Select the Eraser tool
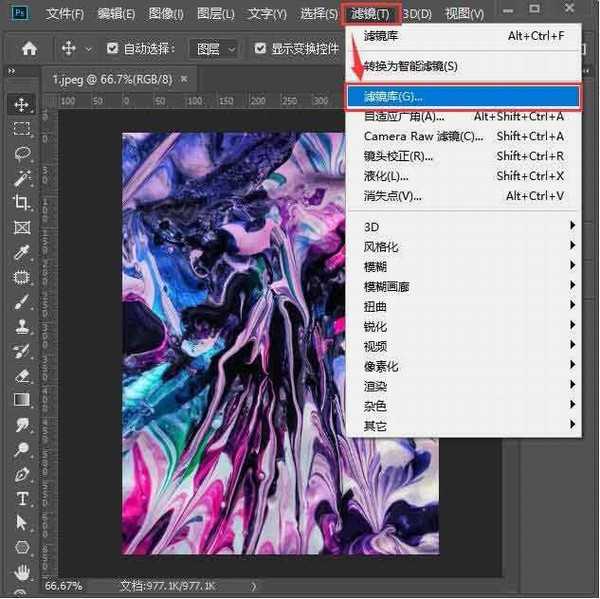This screenshot has height=599, width=600. pyautogui.click(x=21, y=375)
